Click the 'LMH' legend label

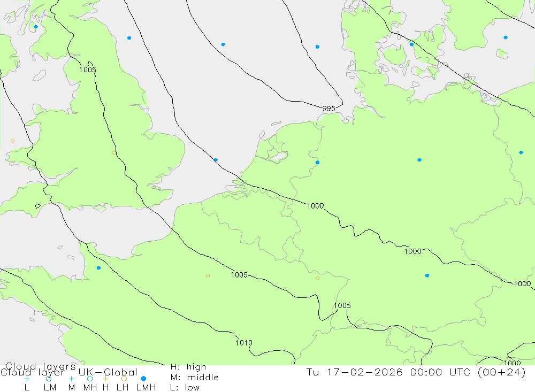coord(146,388)
